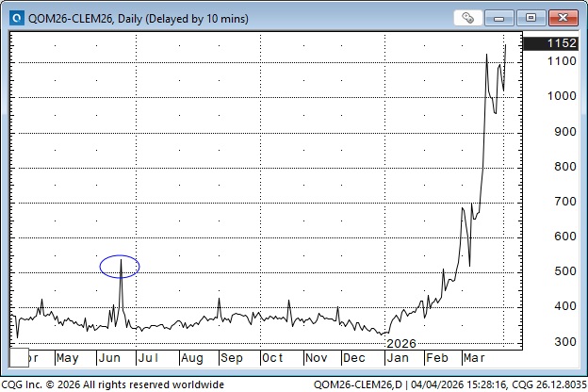Click the Dec label on time axis
The height and width of the screenshot is (392, 588).
[x=354, y=359]
